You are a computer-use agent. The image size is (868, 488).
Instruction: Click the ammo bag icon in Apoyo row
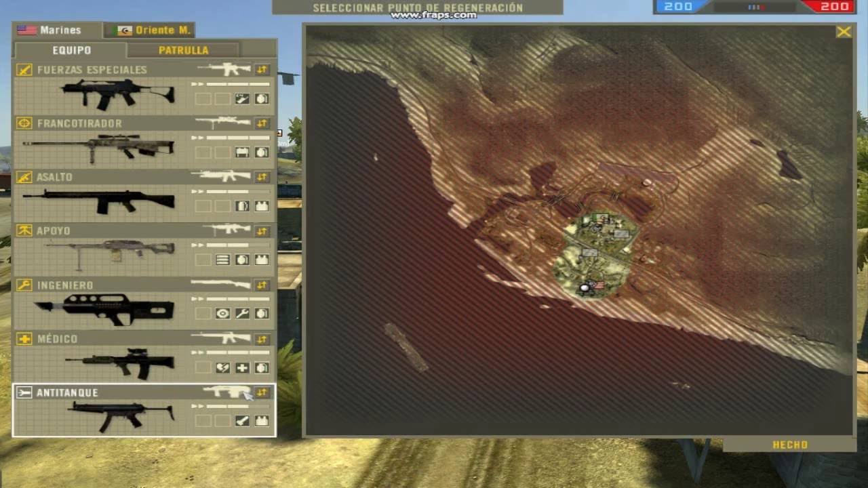point(222,260)
